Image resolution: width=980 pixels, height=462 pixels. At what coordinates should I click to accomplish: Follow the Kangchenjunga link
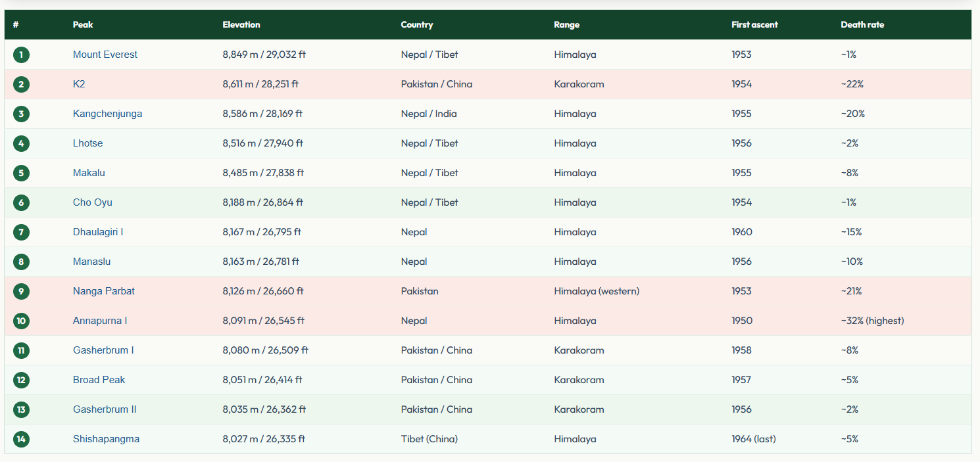(107, 114)
